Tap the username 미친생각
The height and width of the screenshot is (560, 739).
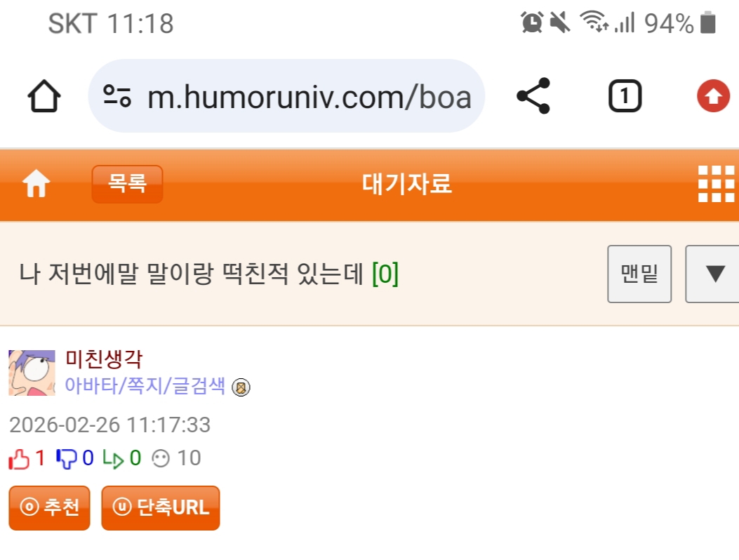coord(104,360)
